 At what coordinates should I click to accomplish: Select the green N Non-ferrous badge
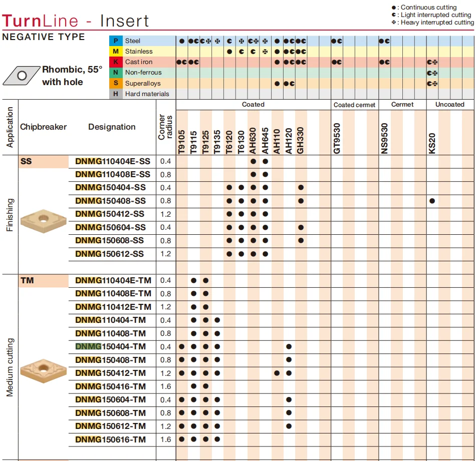116,73
